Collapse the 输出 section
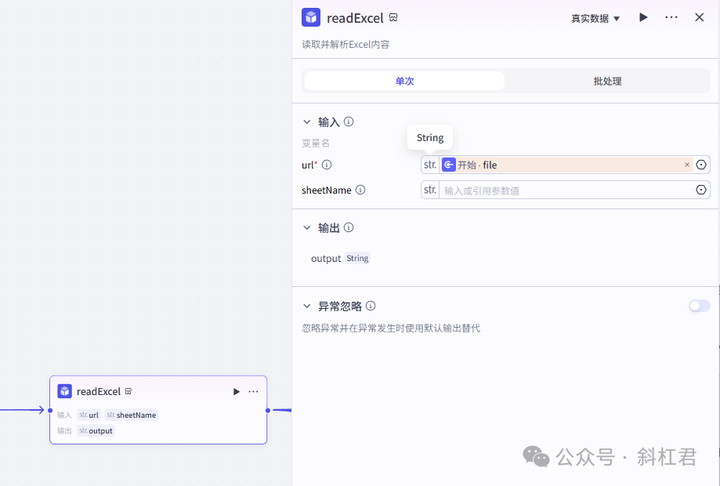Image resolution: width=720 pixels, height=486 pixels. click(x=307, y=228)
